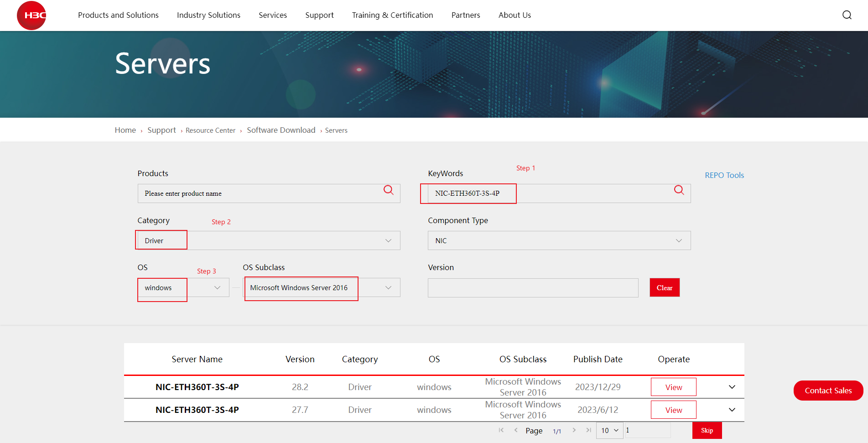Click the Skip pagination button
This screenshot has width=868, height=443.
(x=707, y=430)
